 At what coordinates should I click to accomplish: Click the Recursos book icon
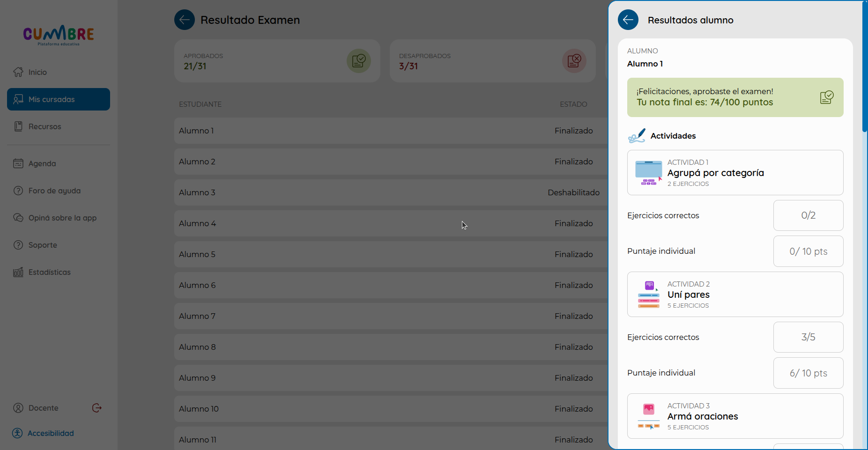(18, 126)
